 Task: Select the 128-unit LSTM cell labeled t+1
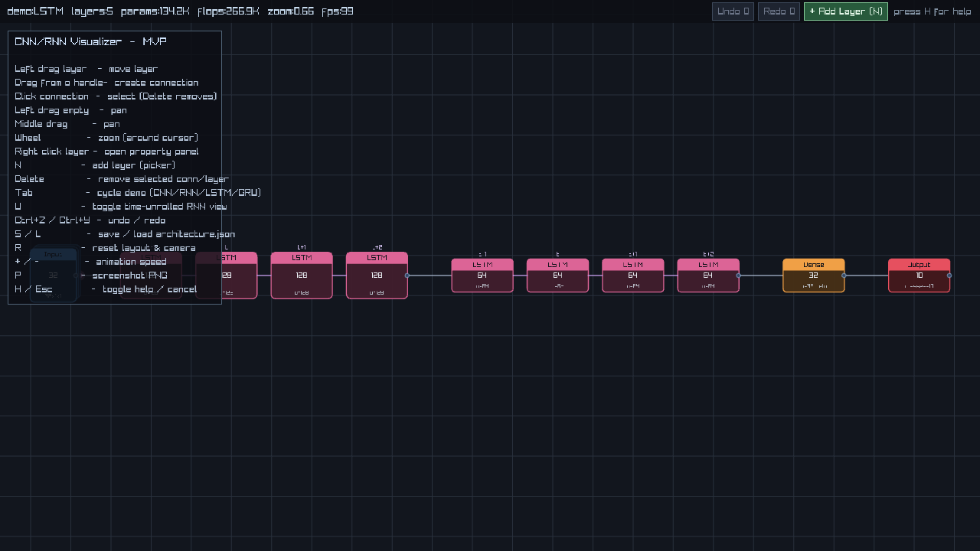302,275
